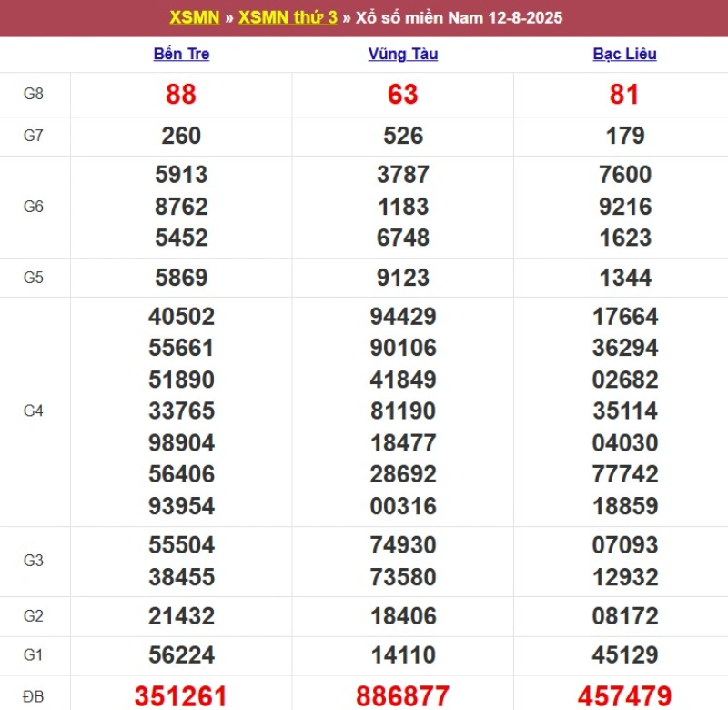Click G4 number 55661
The width and height of the screenshot is (728, 710).
[x=181, y=348]
